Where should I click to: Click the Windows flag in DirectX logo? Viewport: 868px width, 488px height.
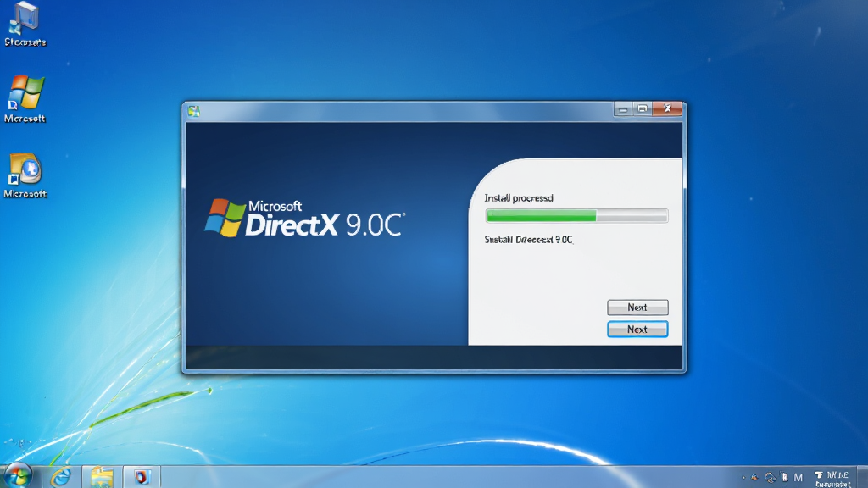225,218
